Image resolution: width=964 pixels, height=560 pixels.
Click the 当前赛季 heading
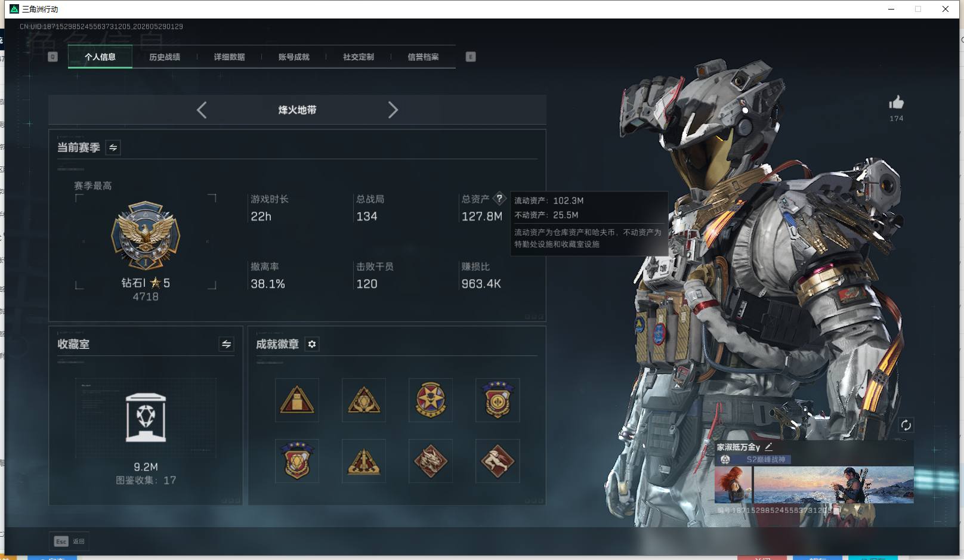(78, 147)
